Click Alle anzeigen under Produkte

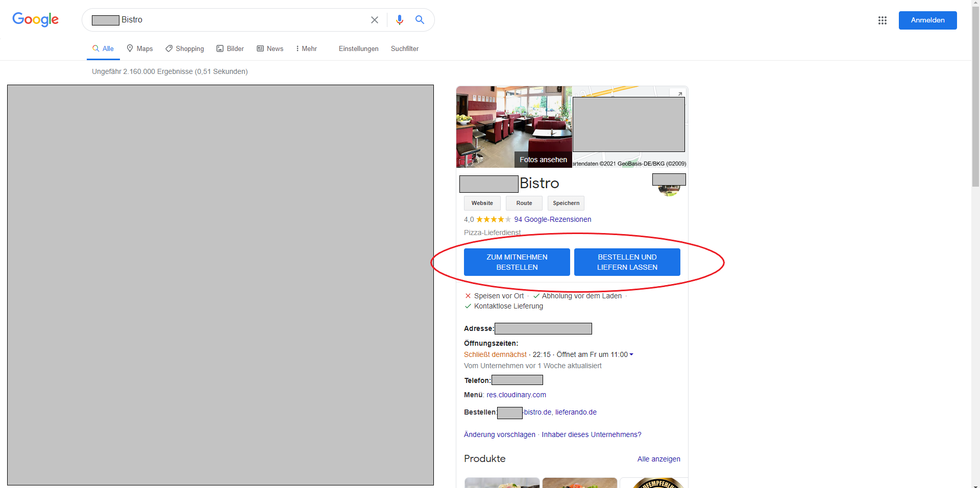[x=658, y=459]
